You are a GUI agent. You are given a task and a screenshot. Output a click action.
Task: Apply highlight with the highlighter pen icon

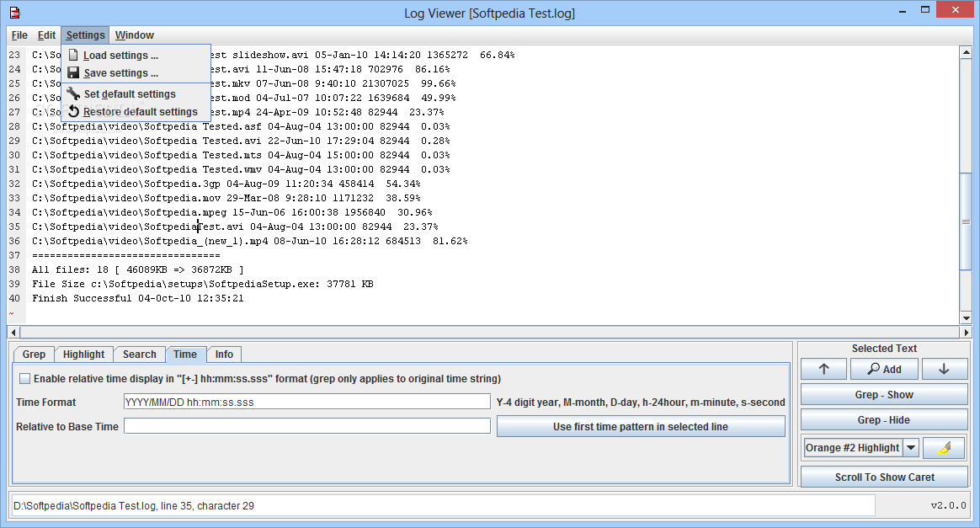coord(945,447)
